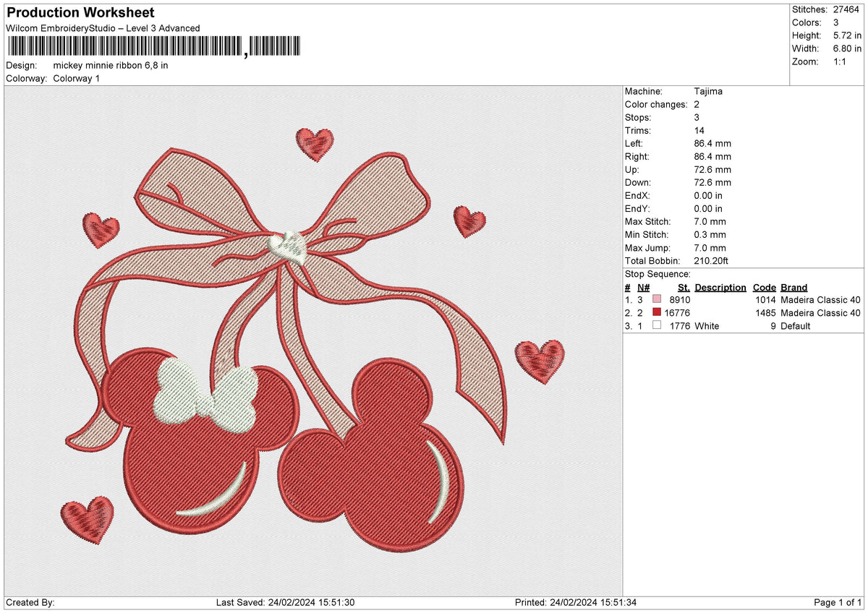Viewport: 868px width, 613px height.
Task: Click the 'Created By:' footer label
Action: tap(30, 603)
